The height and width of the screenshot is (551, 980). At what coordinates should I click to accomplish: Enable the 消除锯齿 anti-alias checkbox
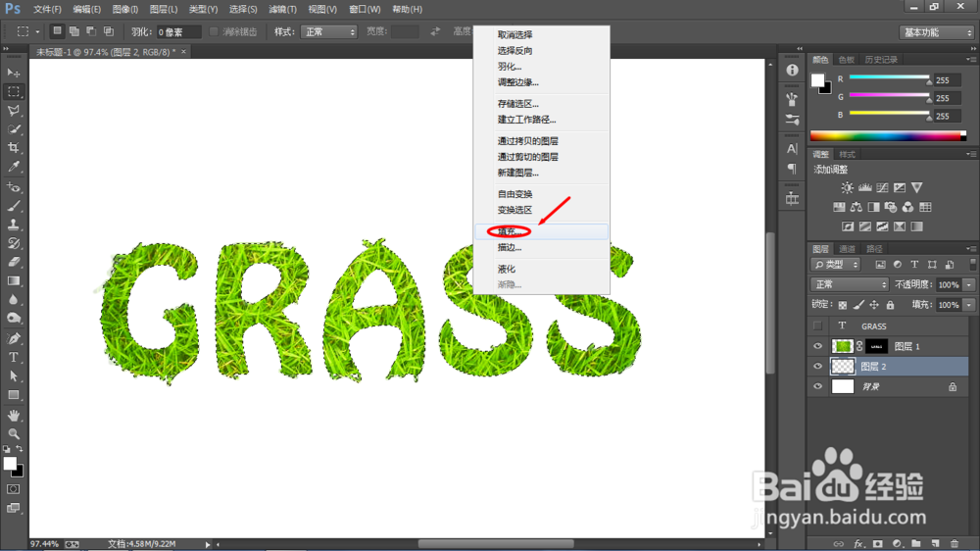pos(214,31)
